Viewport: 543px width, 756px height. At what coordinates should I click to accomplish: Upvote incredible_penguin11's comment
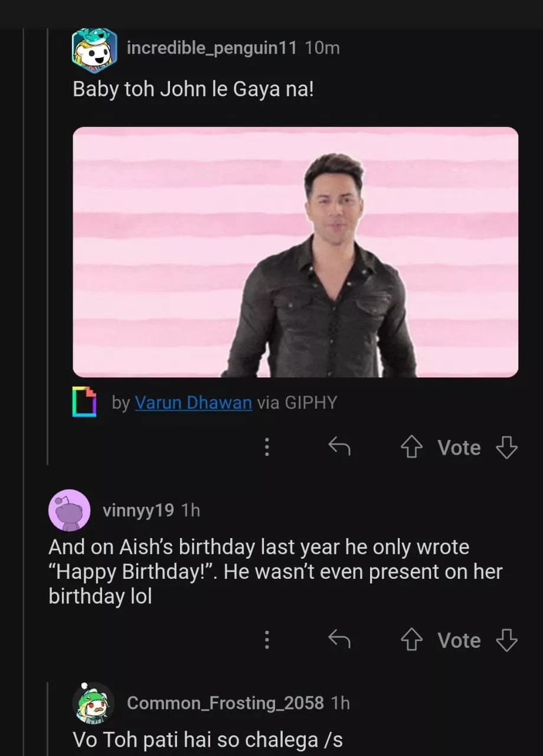[x=411, y=448]
